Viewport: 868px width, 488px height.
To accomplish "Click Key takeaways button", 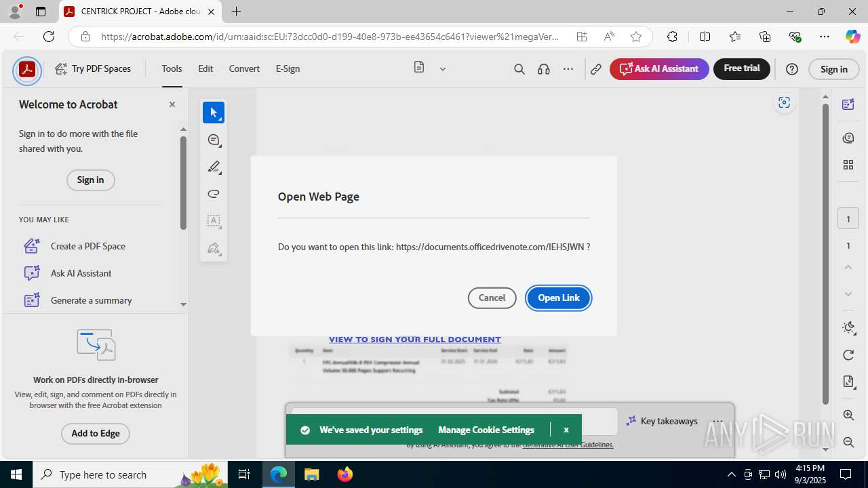I will 662,421.
